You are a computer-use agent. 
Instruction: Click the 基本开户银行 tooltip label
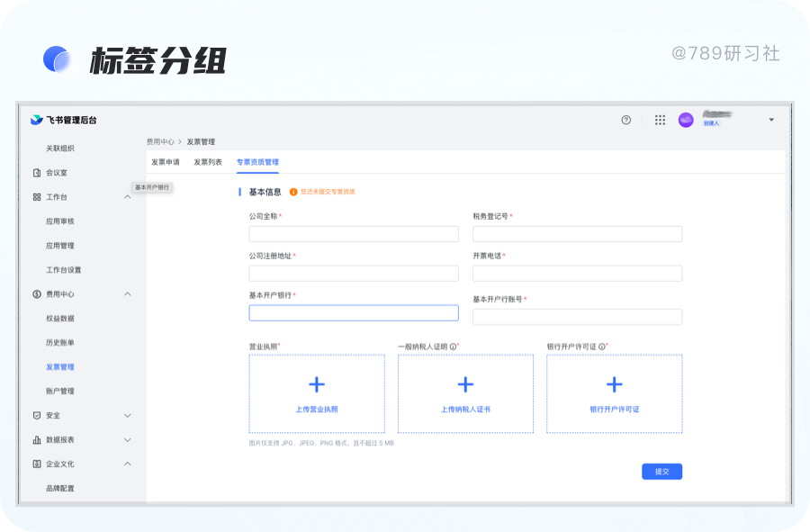[152, 187]
